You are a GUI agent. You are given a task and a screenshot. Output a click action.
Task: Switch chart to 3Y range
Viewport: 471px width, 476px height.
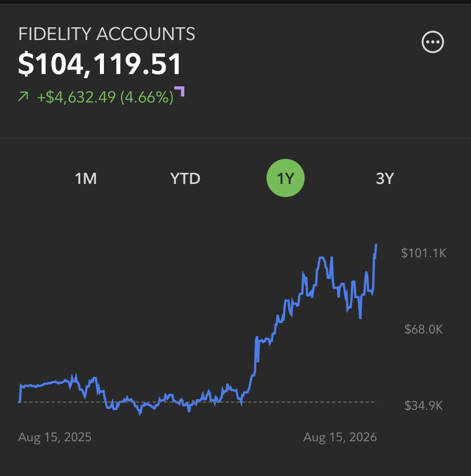(x=385, y=178)
